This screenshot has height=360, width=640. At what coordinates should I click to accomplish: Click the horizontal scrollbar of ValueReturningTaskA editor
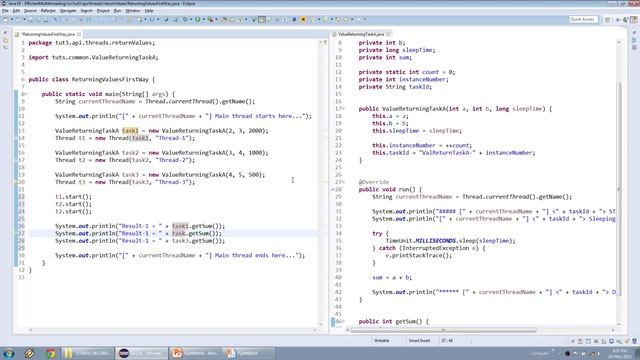coord(444,330)
